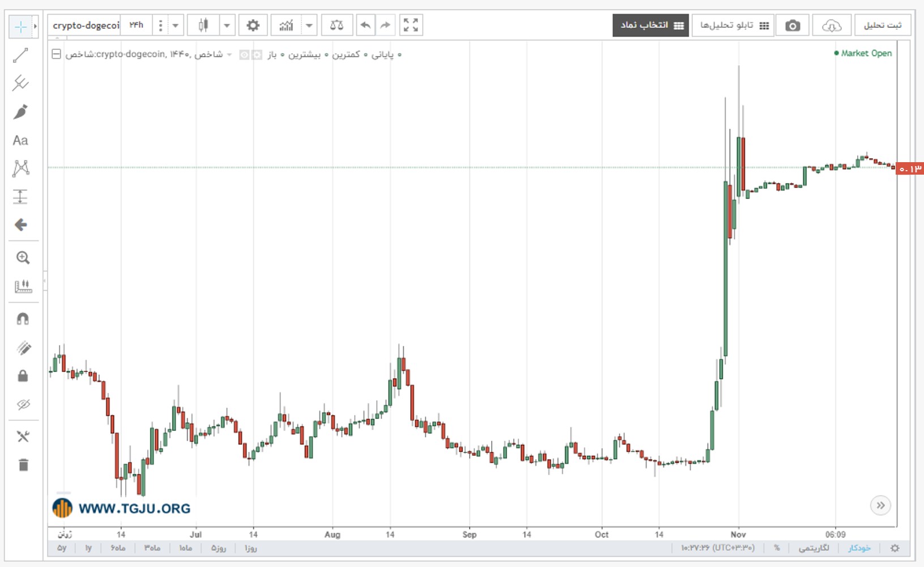Select the ۵y time range

tap(62, 548)
